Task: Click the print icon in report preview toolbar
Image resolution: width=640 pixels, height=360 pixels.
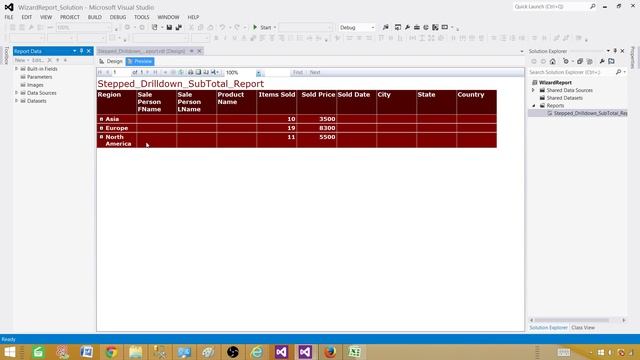Action: coord(190,72)
